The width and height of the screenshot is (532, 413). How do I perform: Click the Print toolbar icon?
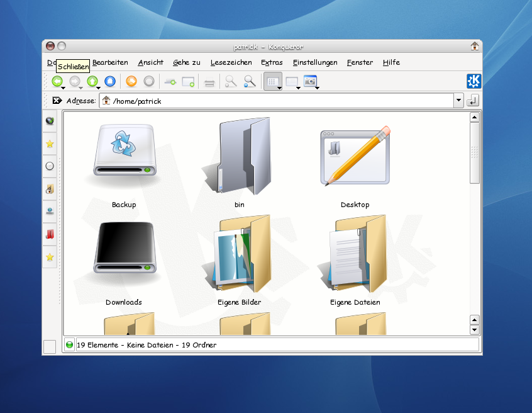pyautogui.click(x=209, y=82)
